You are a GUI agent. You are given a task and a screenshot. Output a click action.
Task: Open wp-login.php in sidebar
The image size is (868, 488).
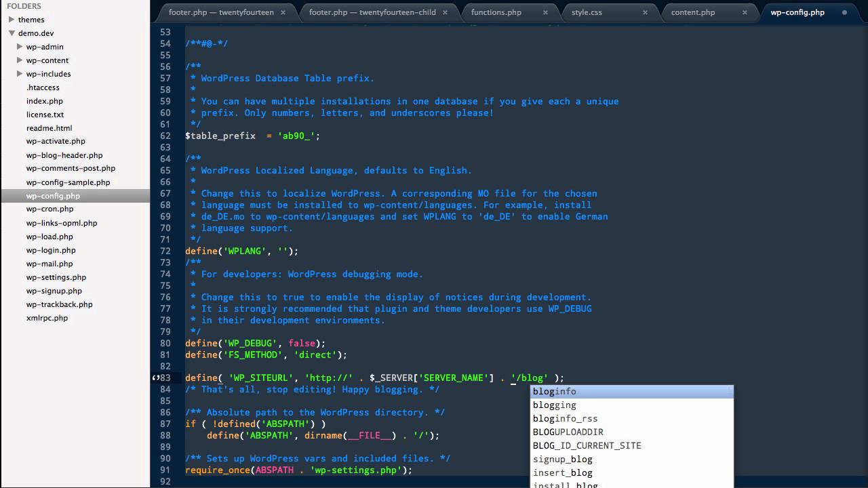tap(51, 250)
